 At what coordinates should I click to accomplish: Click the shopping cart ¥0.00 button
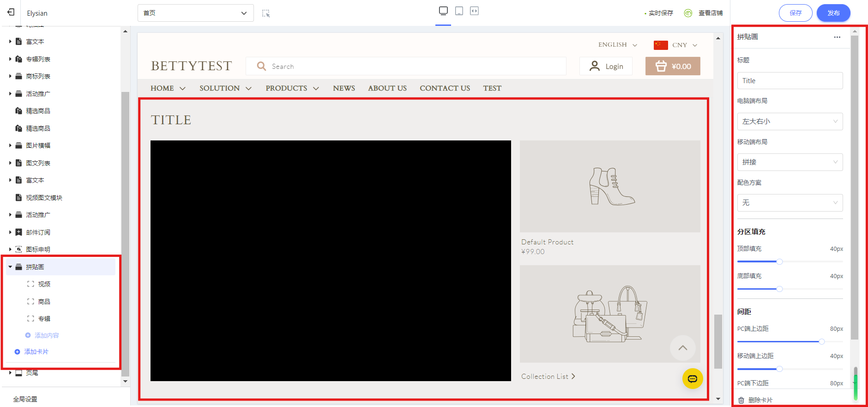673,67
